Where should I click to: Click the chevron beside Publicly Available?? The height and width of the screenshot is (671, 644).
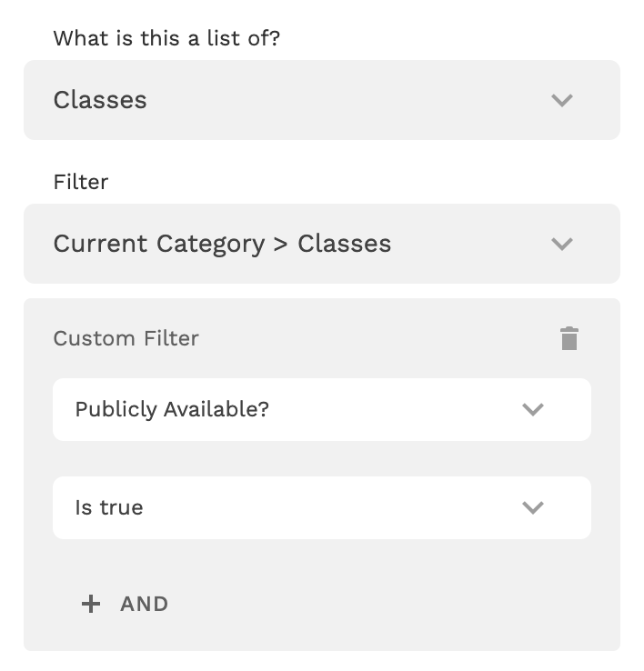533,409
